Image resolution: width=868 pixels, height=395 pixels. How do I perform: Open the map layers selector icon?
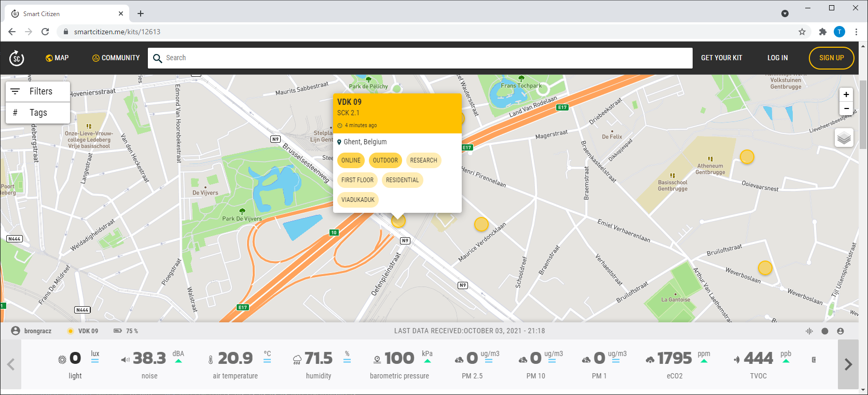coord(844,138)
